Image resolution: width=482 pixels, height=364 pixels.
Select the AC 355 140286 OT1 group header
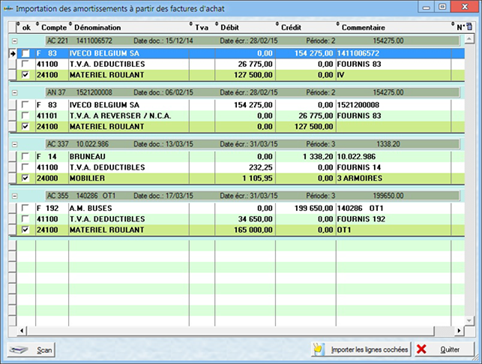pos(252,196)
